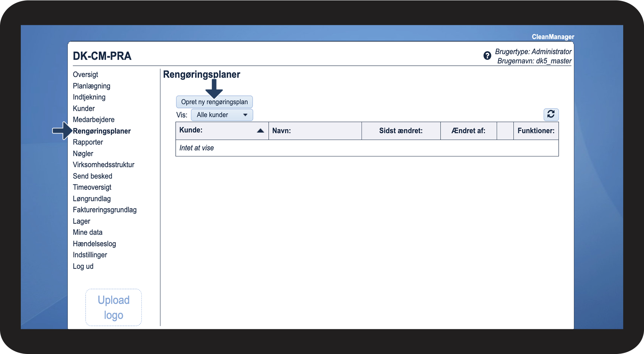Open Planlægning from the side menu
This screenshot has height=354, width=644.
(91, 86)
